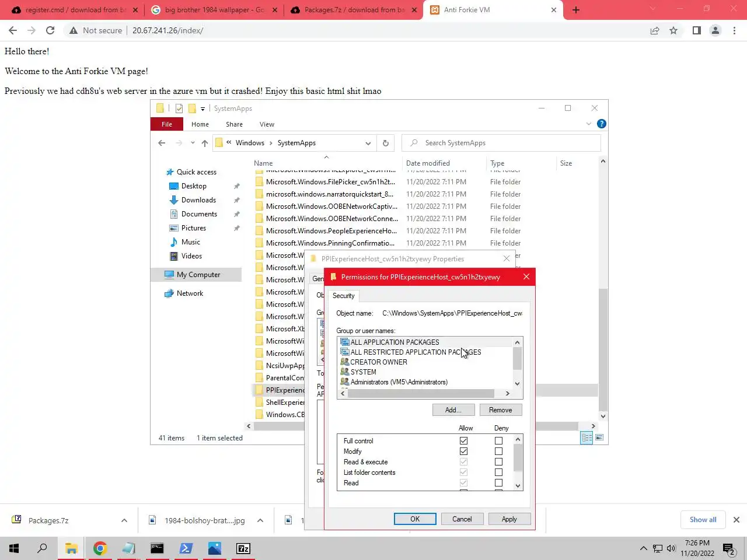Check Deny for List folder contents
The height and width of the screenshot is (560, 747).
pos(498,473)
